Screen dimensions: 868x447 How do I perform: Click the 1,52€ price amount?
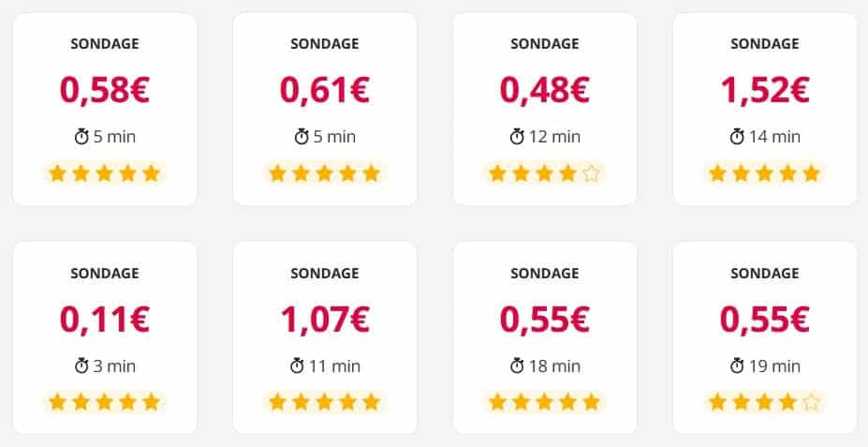tap(764, 90)
